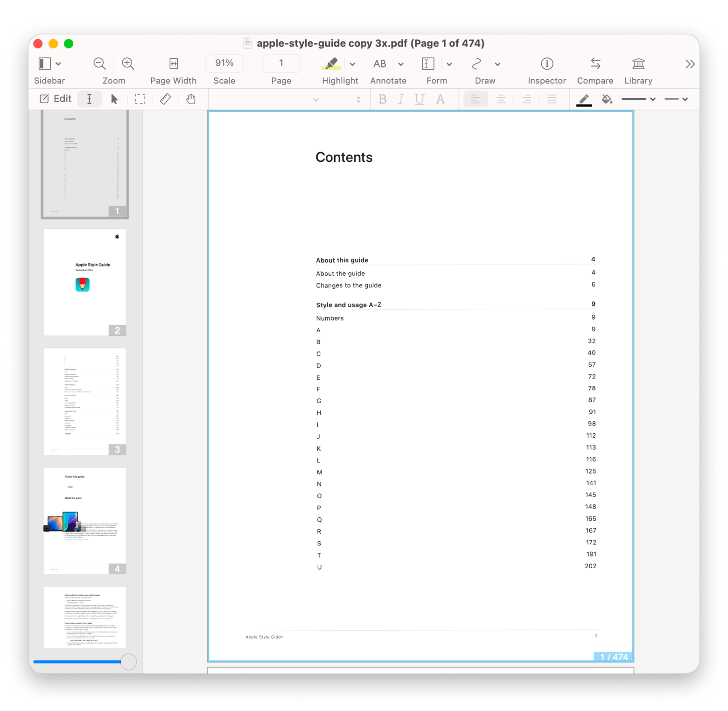
Task: Open the font color A button
Action: (440, 99)
